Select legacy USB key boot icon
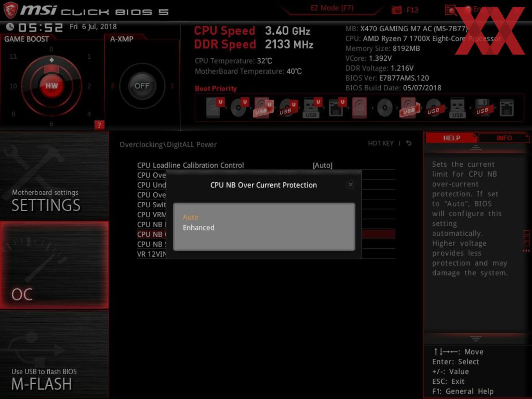The height and width of the screenshot is (399, 532). coord(457,108)
